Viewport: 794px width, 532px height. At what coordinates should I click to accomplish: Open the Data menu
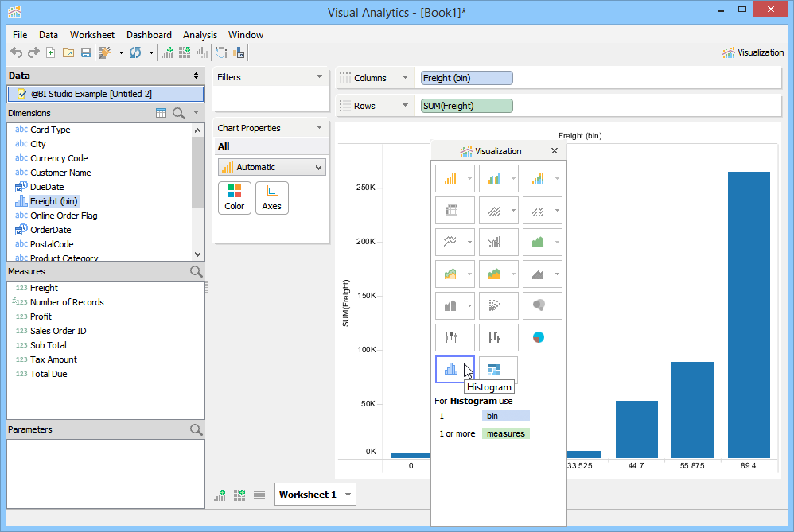click(48, 35)
